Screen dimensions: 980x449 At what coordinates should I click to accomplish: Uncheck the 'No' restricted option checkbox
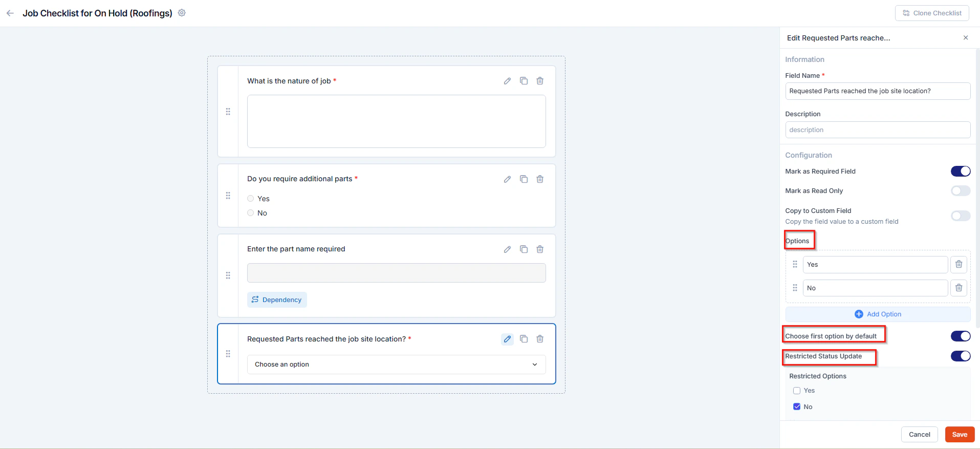tap(797, 407)
